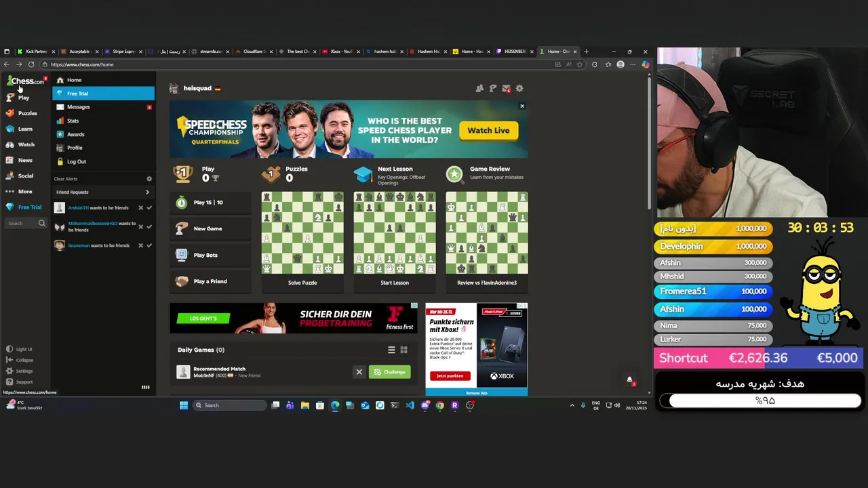Decline the friend request from MohammadhosseinHGD
The width and height of the screenshot is (868, 488).
pyautogui.click(x=141, y=226)
